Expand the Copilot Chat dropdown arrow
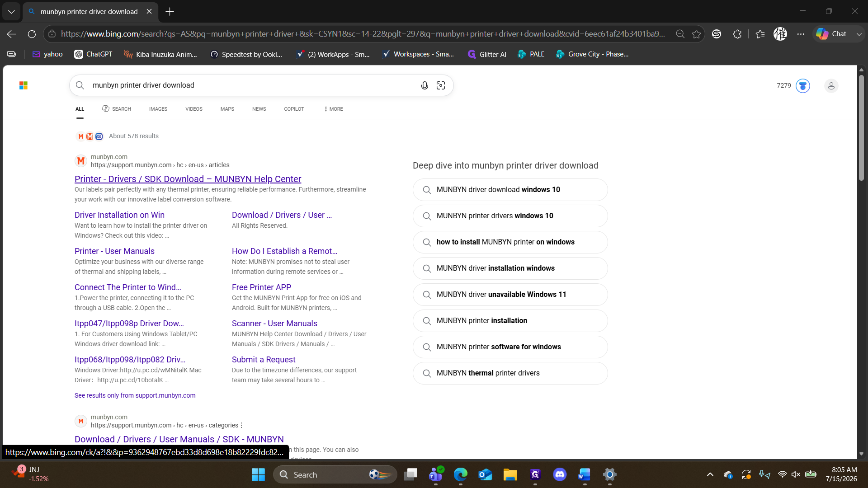 point(859,34)
